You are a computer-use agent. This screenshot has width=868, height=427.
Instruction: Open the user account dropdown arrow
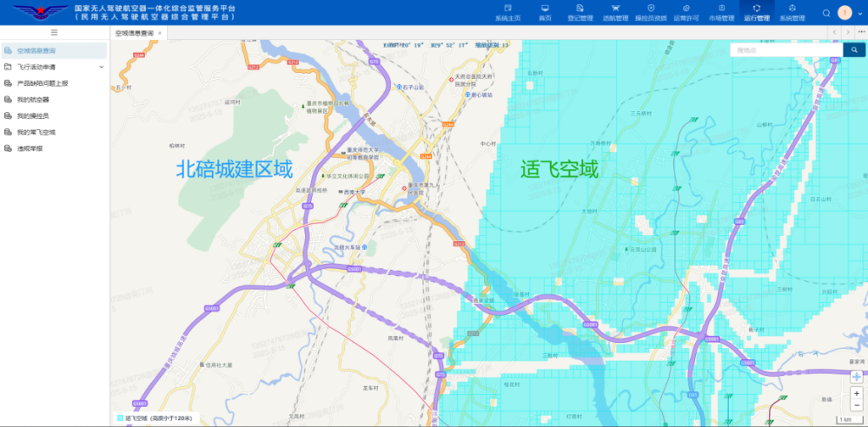858,13
